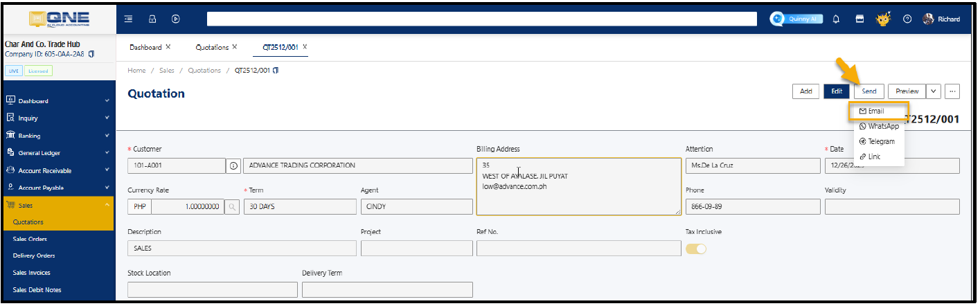This screenshot has width=980, height=306.
Task: Click the Description field showing SALES
Action: (242, 248)
